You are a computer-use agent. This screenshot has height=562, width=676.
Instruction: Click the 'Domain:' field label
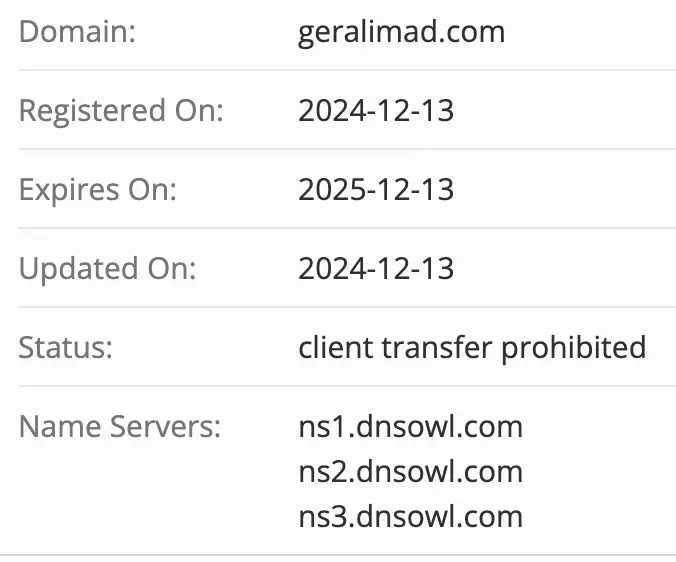[x=77, y=32]
